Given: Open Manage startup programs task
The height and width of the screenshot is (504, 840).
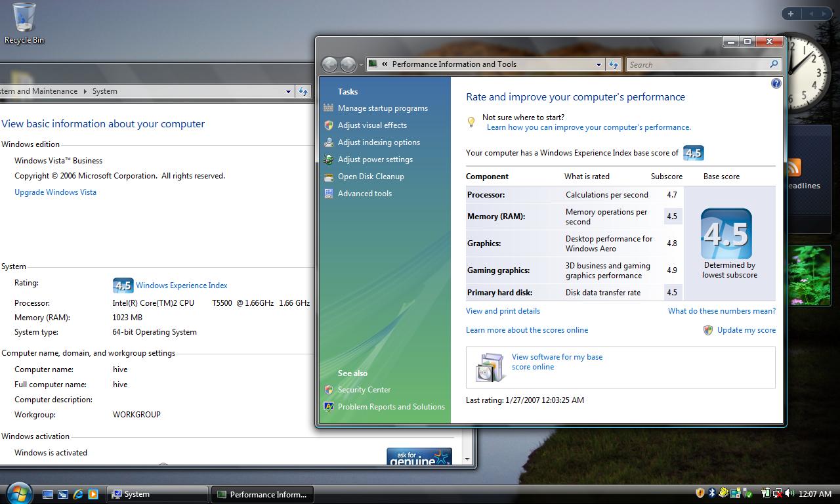Looking at the screenshot, I should [x=383, y=108].
